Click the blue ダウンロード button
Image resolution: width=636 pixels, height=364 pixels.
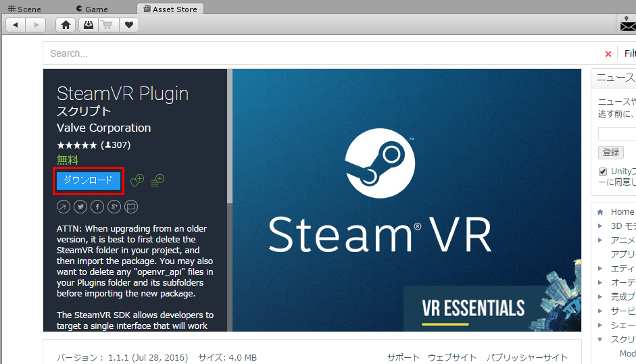click(x=89, y=180)
